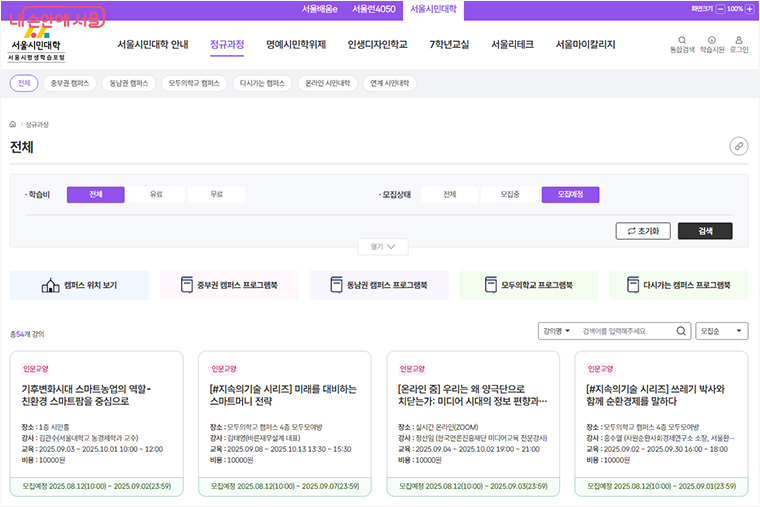Click the book icon of 모두의학교 프로그램북
This screenshot has width=760, height=507.
tap(491, 285)
